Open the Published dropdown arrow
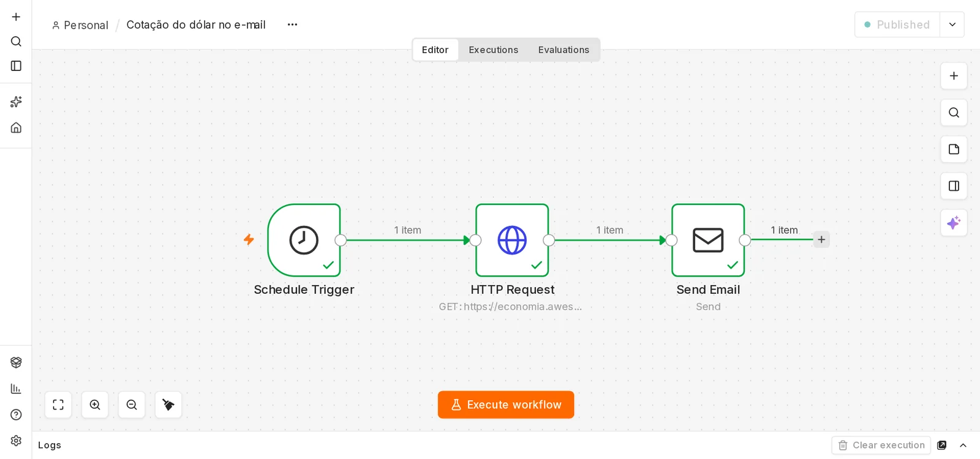This screenshot has height=459, width=980. 952,24
